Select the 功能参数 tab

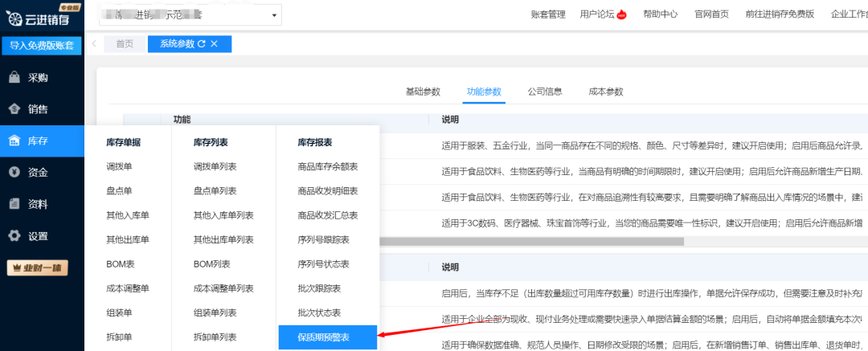pyautogui.click(x=484, y=92)
